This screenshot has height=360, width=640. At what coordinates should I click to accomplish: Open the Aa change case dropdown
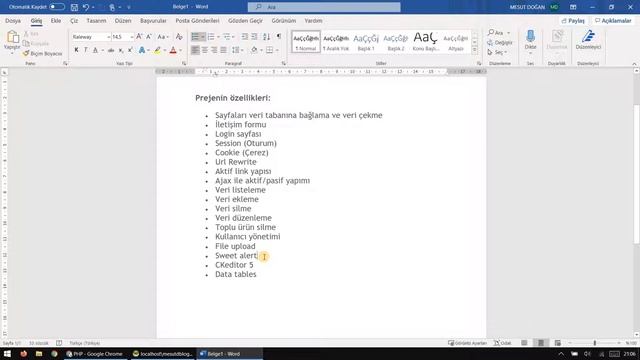(x=163, y=37)
